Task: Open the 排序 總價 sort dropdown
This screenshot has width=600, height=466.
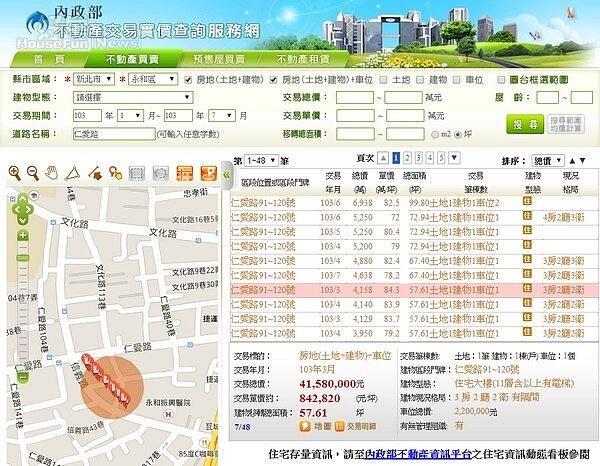Action: pyautogui.click(x=548, y=161)
